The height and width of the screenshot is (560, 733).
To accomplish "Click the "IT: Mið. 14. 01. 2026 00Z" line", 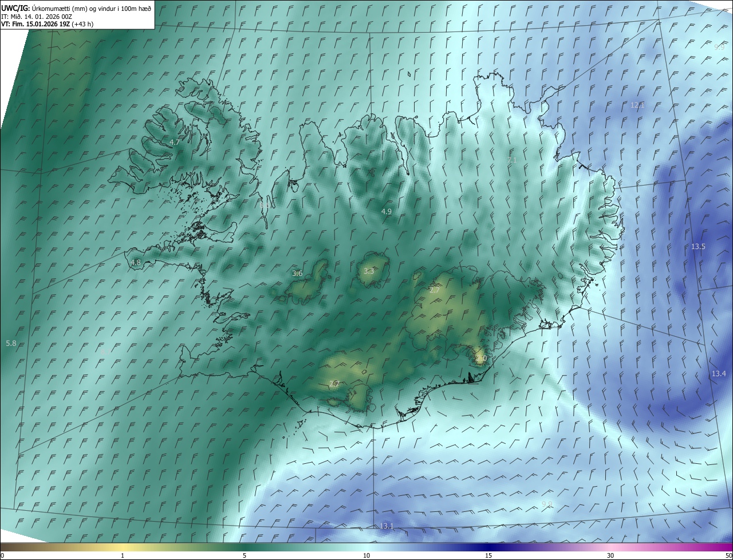I will pos(36,16).
